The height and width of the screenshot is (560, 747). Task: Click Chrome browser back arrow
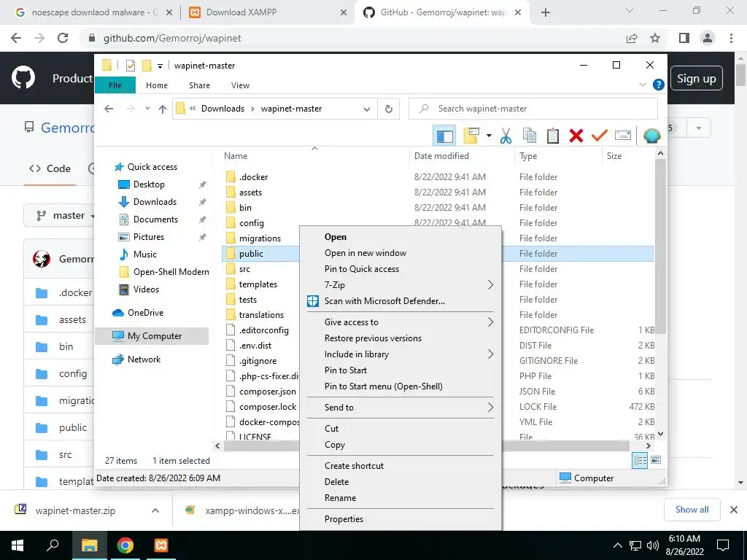pos(16,38)
